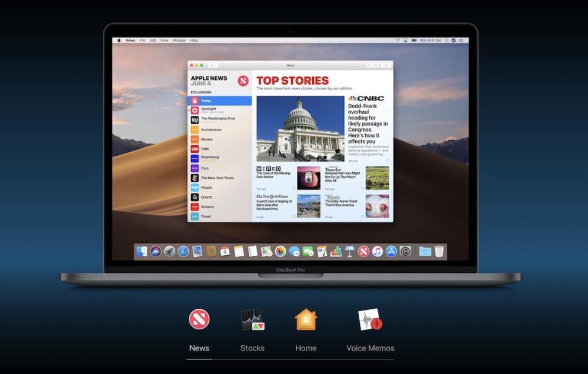This screenshot has width=588, height=374.
Task: Open the Downloads folder in dock
Action: point(425,251)
